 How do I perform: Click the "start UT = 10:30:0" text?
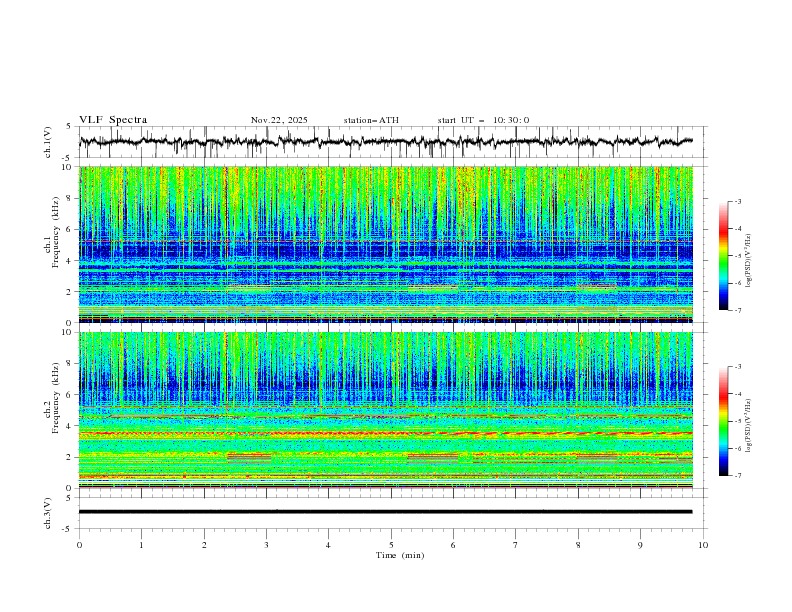483,120
